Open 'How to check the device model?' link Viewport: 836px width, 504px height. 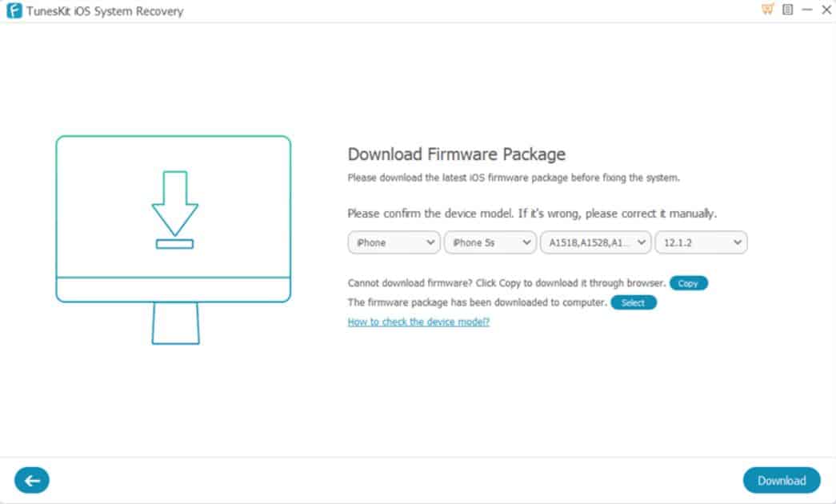pyautogui.click(x=418, y=322)
